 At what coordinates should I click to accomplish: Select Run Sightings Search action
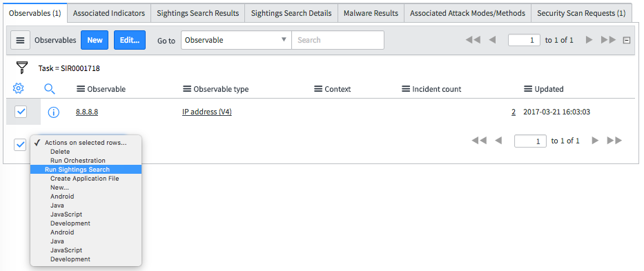click(86, 170)
